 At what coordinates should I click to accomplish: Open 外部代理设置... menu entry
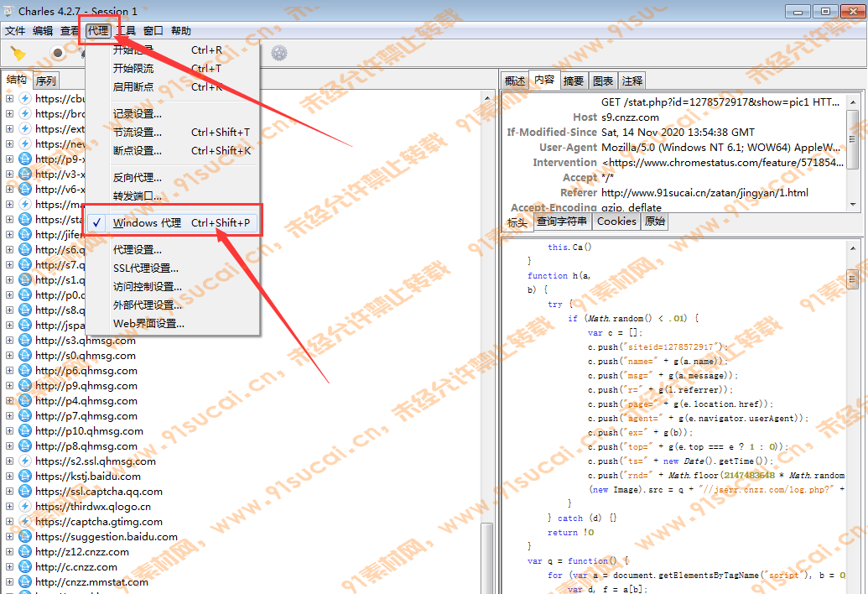click(x=172, y=305)
